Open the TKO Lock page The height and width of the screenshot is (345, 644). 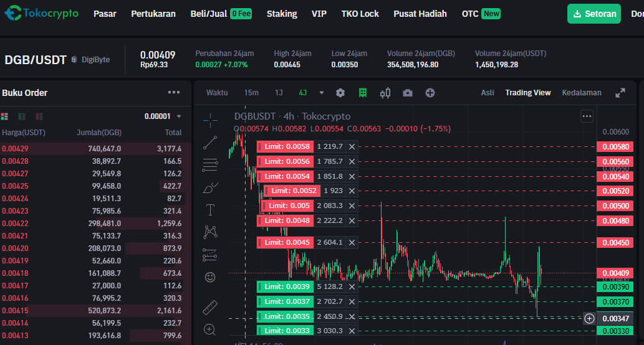pyautogui.click(x=360, y=14)
